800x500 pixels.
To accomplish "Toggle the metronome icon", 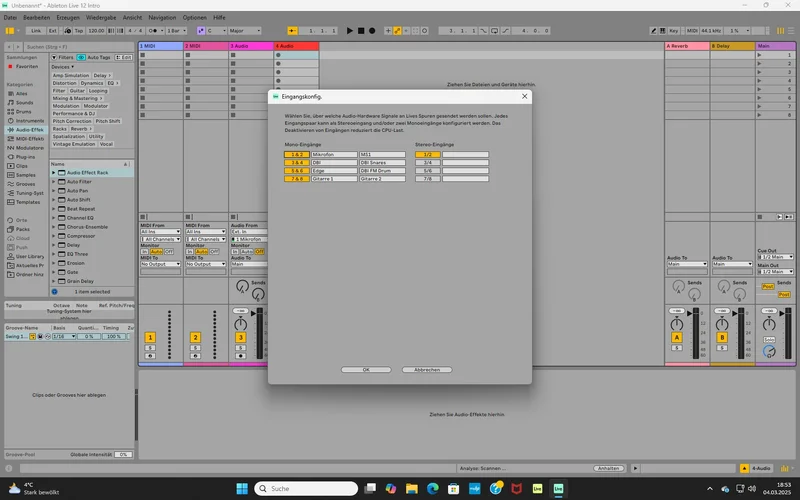I will click(x=153, y=31).
